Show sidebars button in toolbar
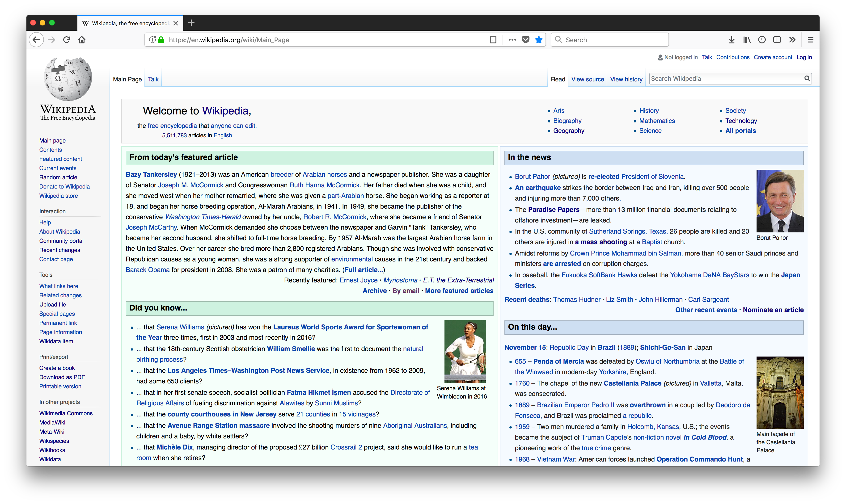 point(777,40)
